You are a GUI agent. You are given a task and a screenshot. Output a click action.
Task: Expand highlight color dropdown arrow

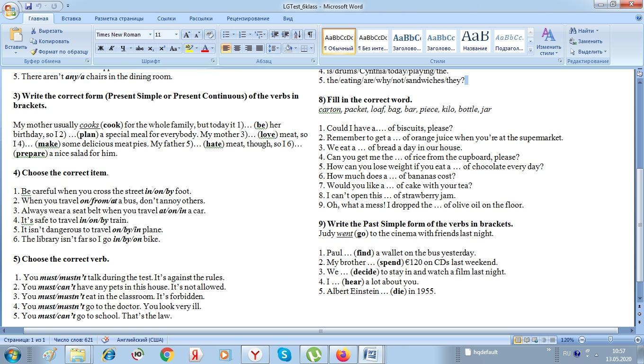coord(196,48)
